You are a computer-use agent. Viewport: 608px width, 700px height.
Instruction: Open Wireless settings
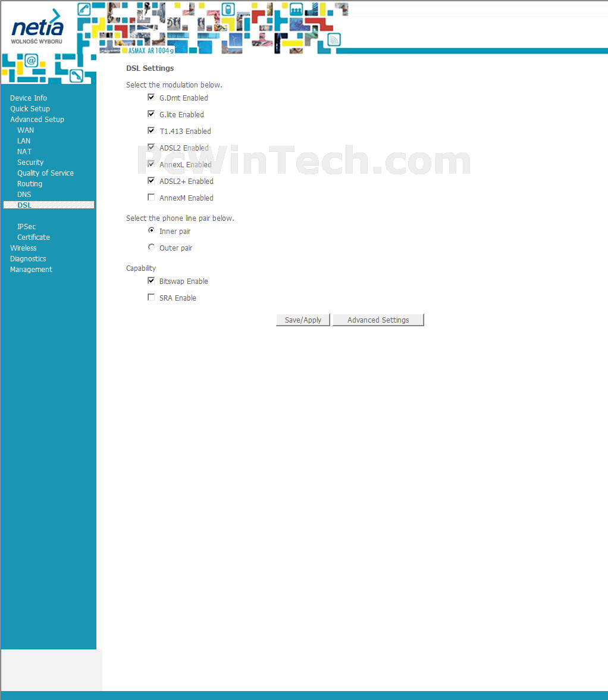tap(23, 248)
